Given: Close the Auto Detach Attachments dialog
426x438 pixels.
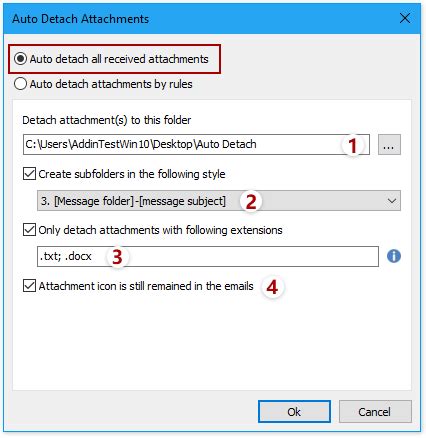Looking at the screenshot, I should coord(405,18).
